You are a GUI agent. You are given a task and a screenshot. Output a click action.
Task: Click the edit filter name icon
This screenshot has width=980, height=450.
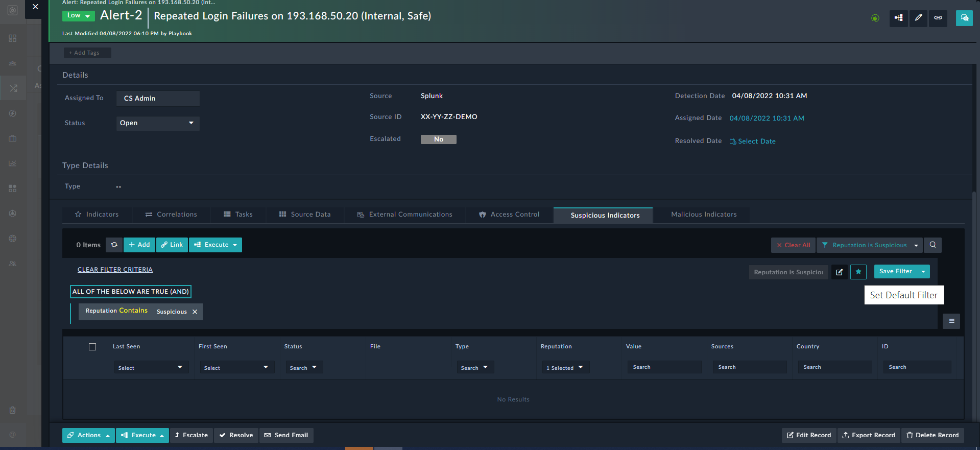(840, 272)
